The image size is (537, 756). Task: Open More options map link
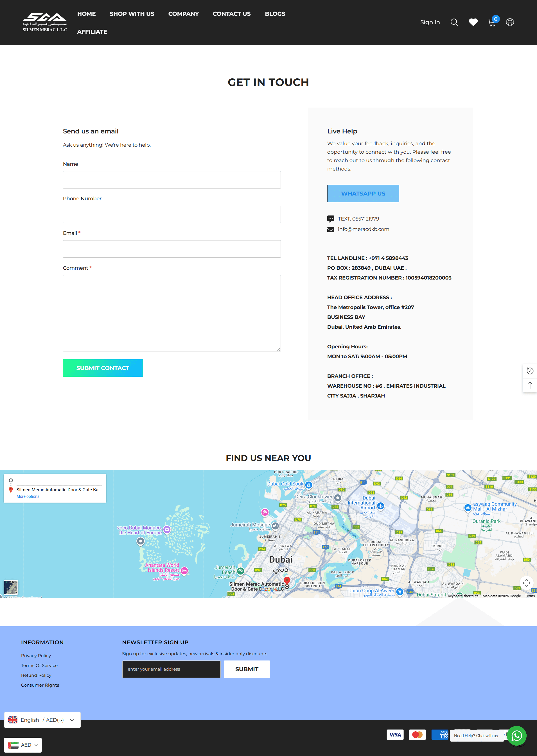point(28,496)
